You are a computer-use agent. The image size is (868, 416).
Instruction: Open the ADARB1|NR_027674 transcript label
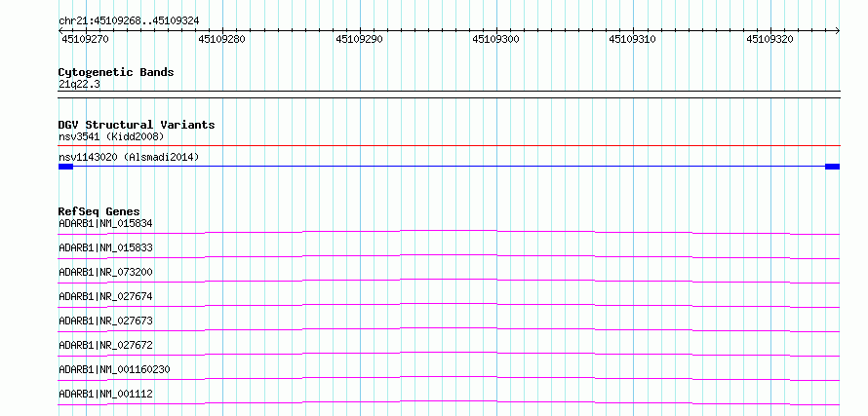105,296
